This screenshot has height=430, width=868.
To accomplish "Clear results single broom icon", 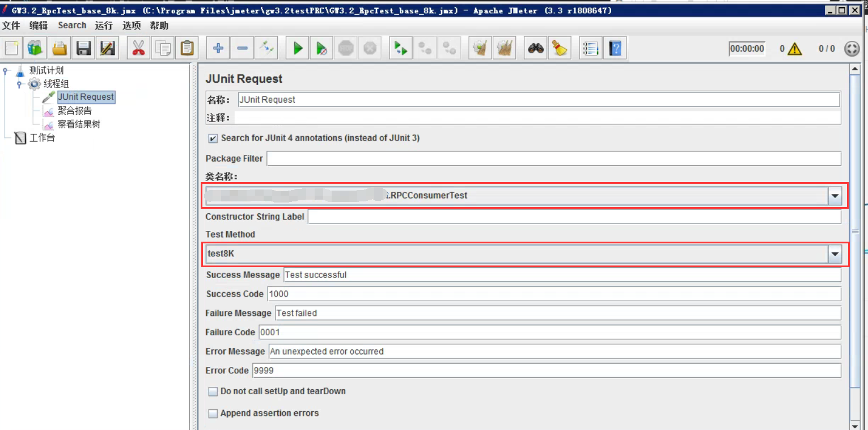I will tap(480, 49).
